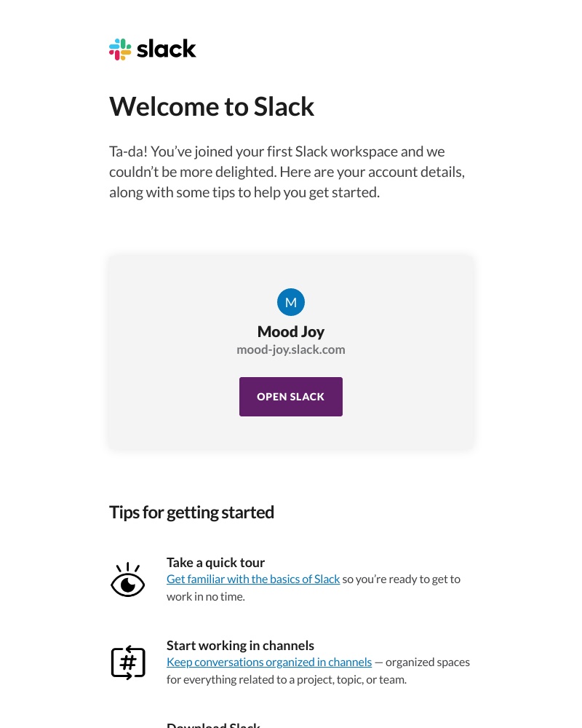Click the Slack pinwheel emblem

tap(121, 49)
